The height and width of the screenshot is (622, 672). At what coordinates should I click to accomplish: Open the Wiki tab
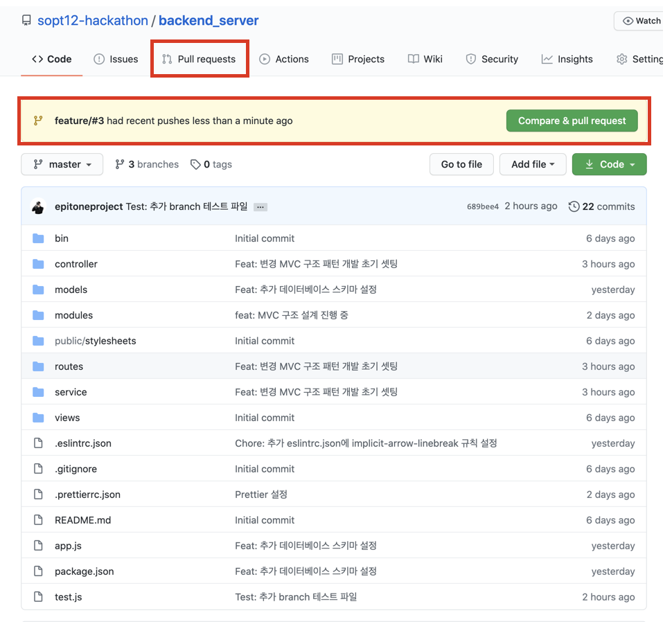pyautogui.click(x=425, y=59)
